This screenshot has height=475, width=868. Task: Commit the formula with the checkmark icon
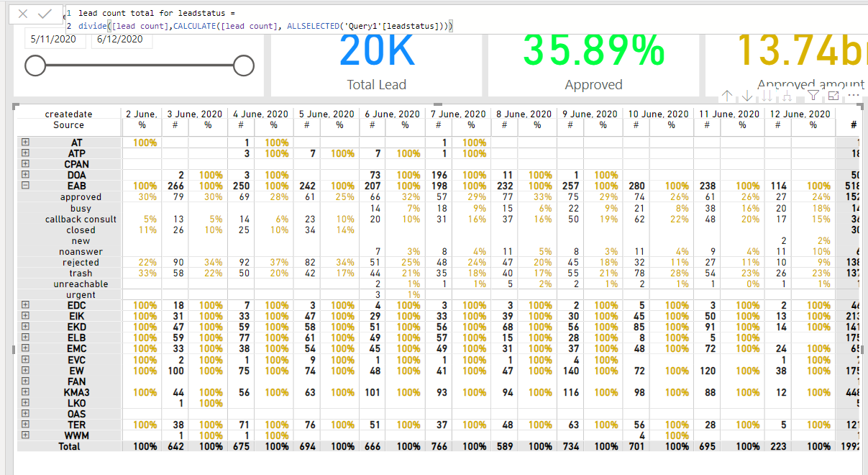(45, 14)
